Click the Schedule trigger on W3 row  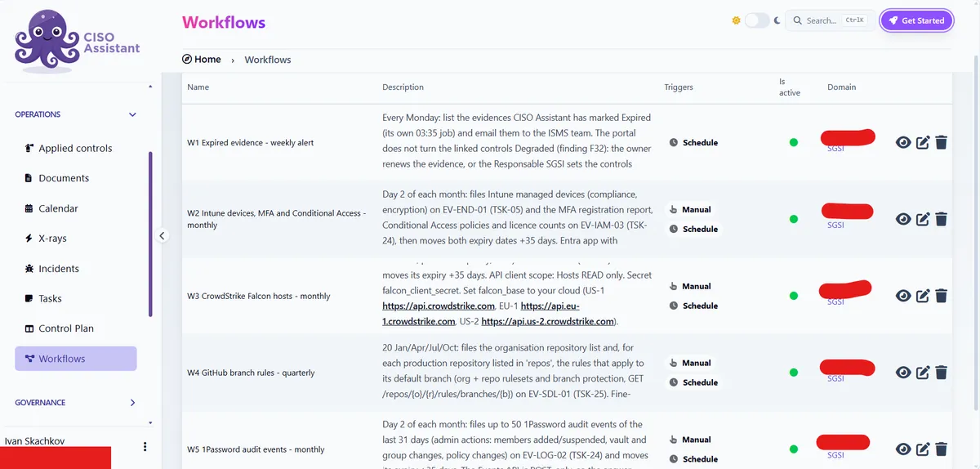coord(693,306)
